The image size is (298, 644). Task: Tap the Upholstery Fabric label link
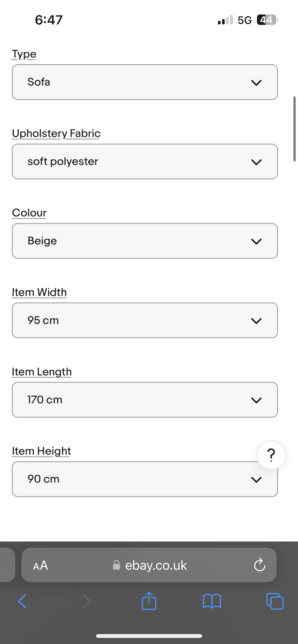click(56, 134)
